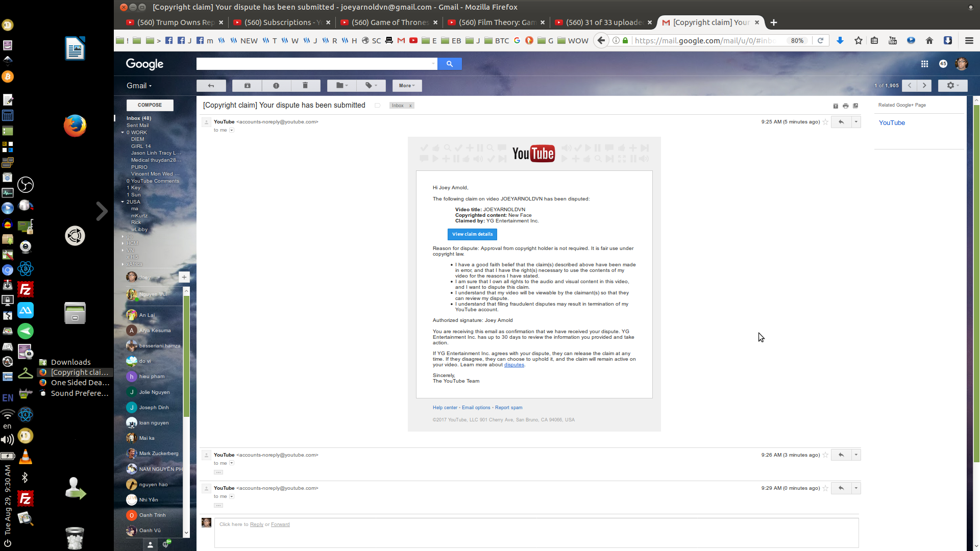Expand the xAfrica label
980x551 pixels.
pos(122,264)
